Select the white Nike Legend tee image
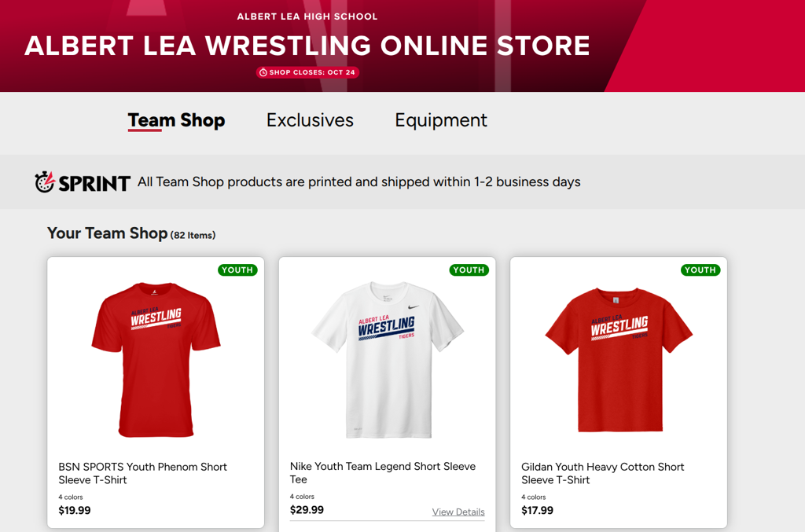This screenshot has height=532, width=805. coord(388,359)
